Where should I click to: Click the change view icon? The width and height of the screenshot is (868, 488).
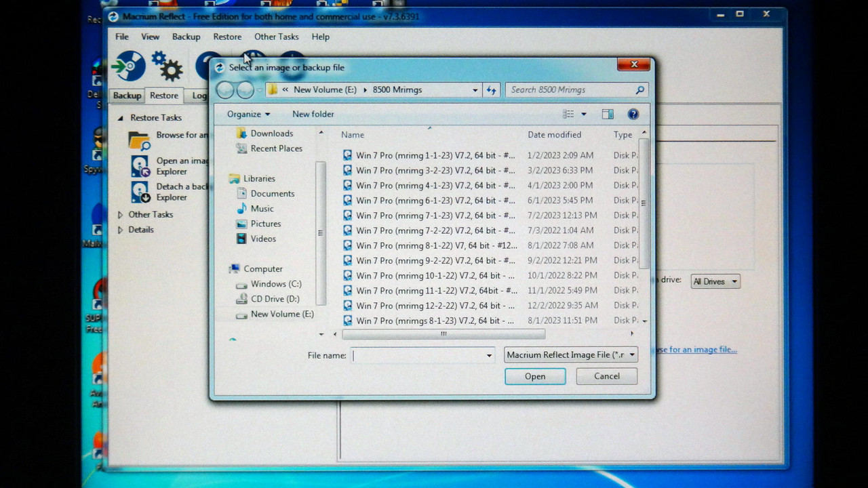(x=568, y=114)
